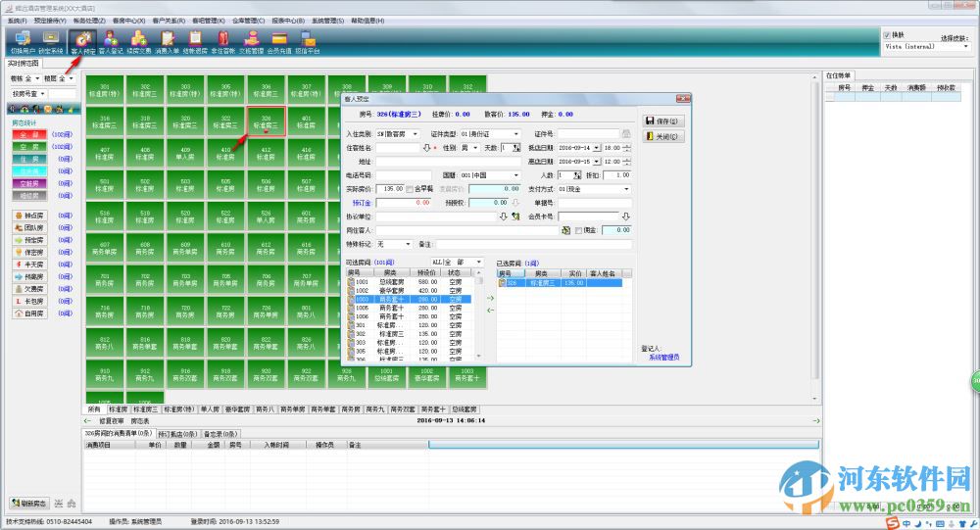
Task: Click the 切换用户 switch user toolbar icon
Action: pyautogui.click(x=23, y=42)
